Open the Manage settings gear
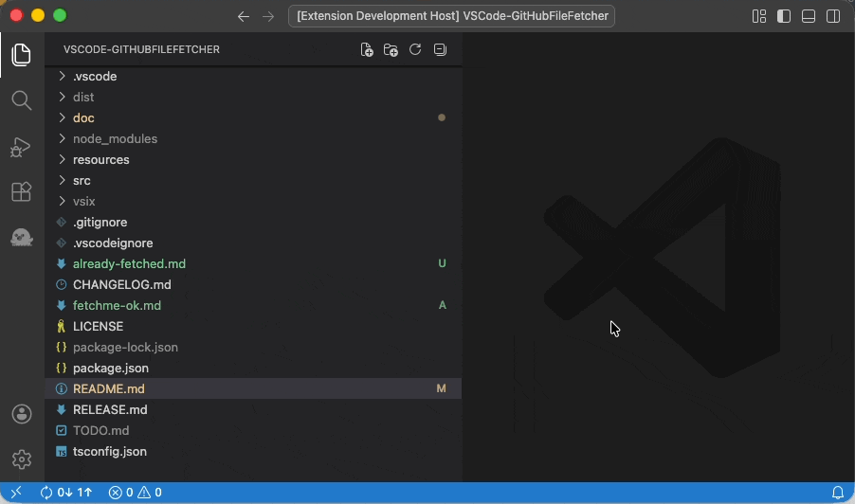 pyautogui.click(x=21, y=460)
